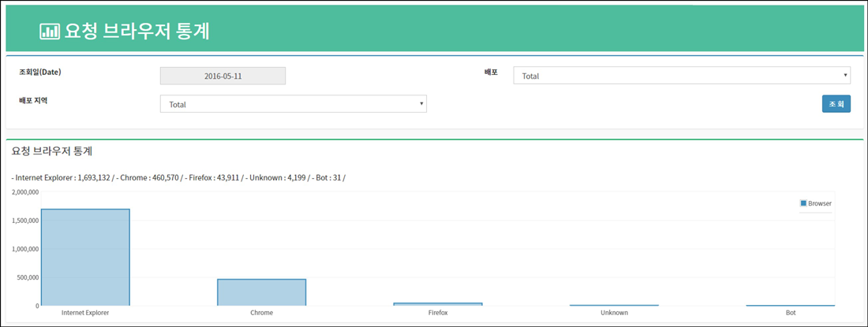Select the Chrome bar in chart
The image size is (868, 327).
(261, 292)
